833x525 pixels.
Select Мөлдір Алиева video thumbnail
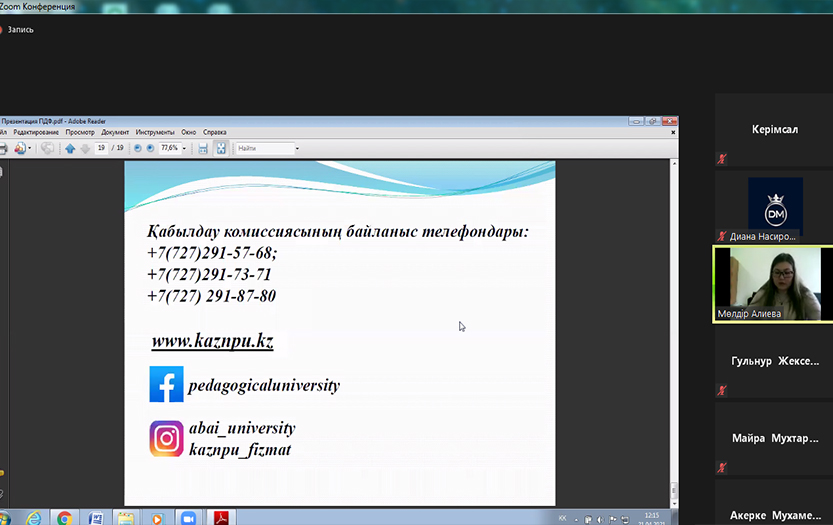(772, 283)
